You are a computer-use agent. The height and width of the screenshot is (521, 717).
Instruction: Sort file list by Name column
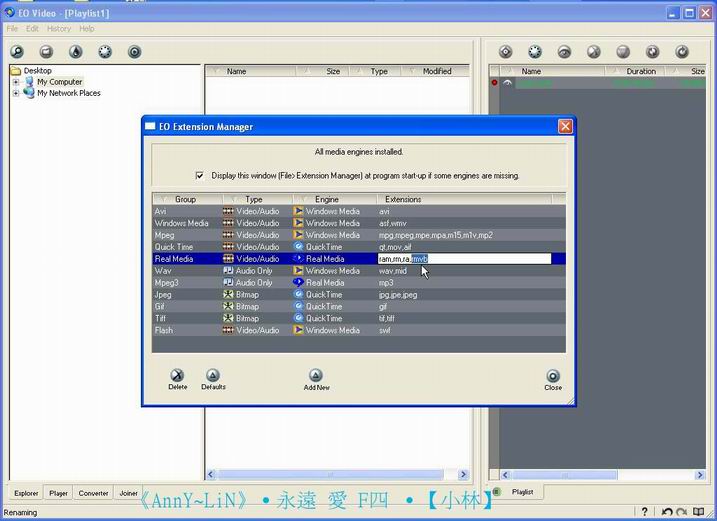point(251,71)
